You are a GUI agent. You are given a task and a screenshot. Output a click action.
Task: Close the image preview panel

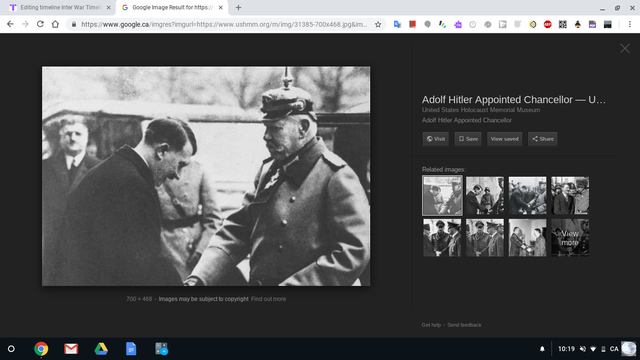click(625, 49)
